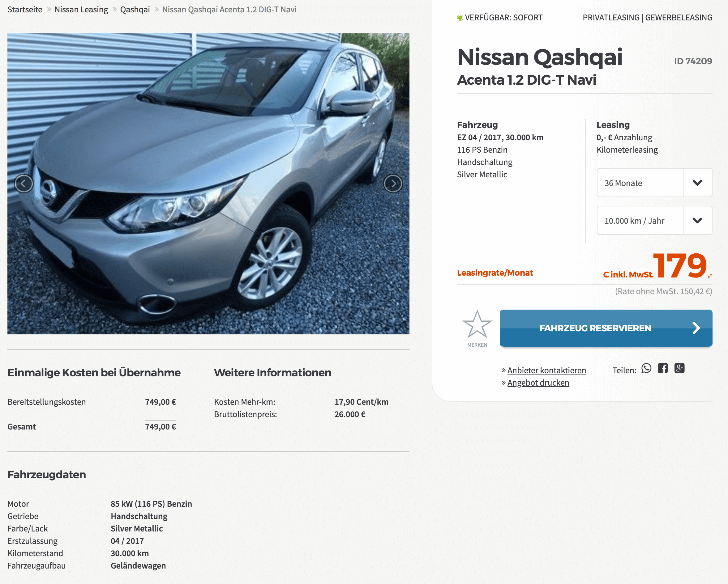Switch to Privatleasing option

(611, 18)
